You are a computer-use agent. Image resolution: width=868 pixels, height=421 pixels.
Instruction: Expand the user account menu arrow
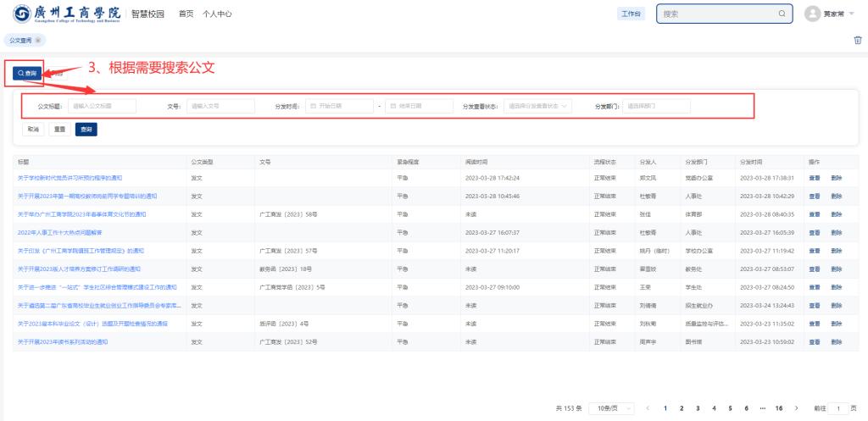click(x=852, y=14)
